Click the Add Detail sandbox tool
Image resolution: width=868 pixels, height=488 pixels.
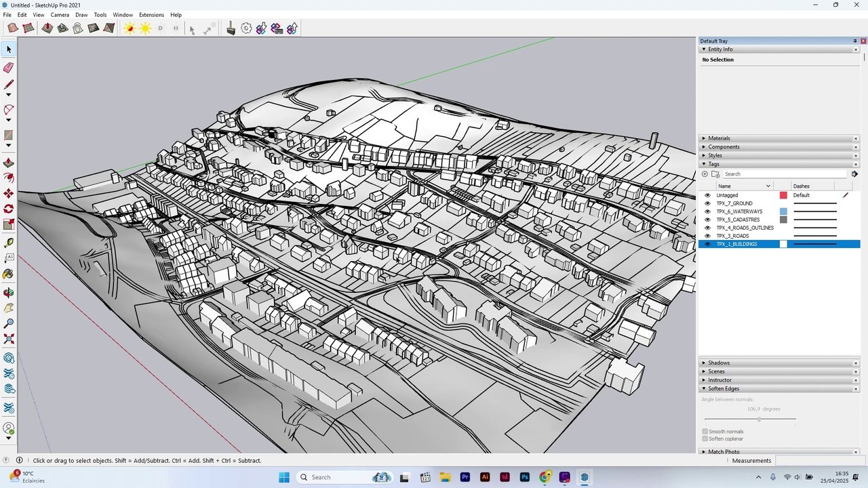(94, 28)
